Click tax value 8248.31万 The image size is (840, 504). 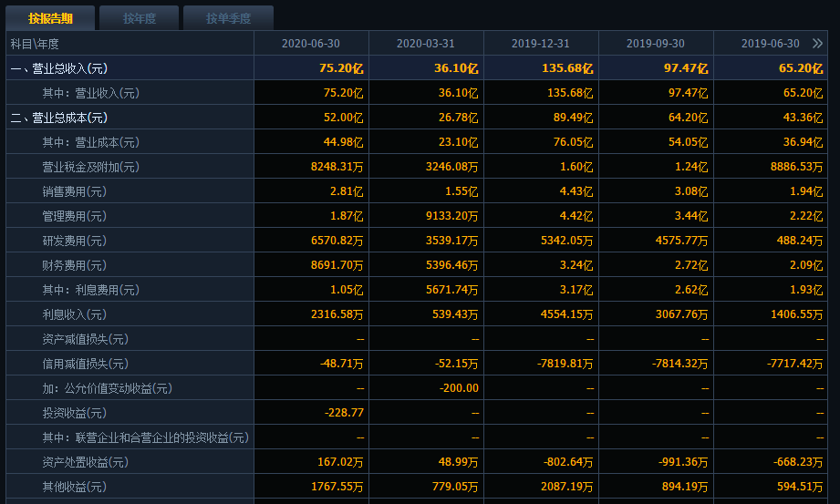pos(337,167)
